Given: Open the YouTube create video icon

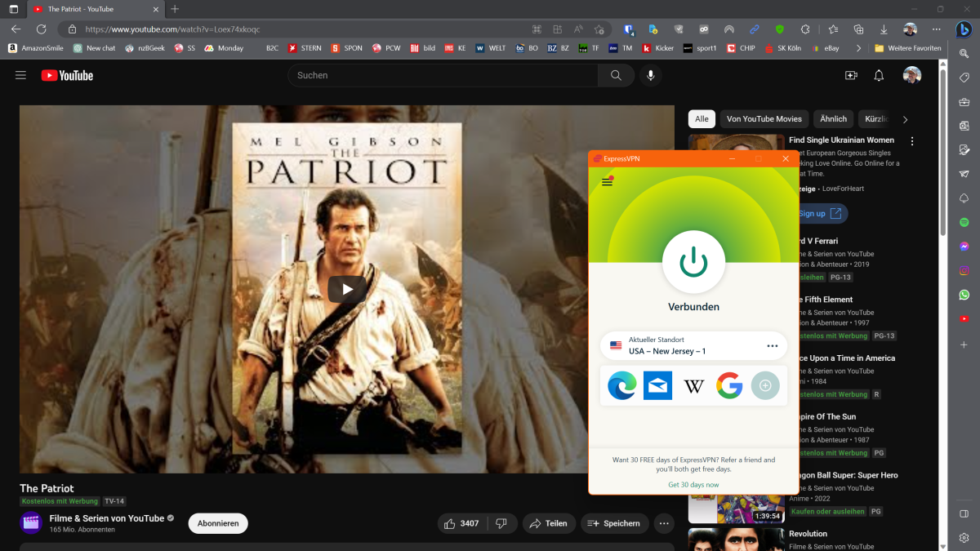Looking at the screenshot, I should [851, 75].
